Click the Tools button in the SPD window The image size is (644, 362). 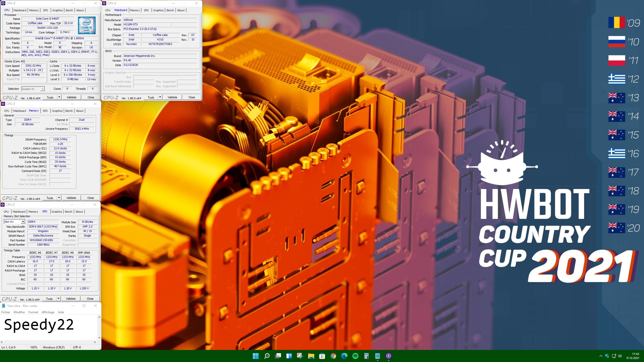(49, 299)
